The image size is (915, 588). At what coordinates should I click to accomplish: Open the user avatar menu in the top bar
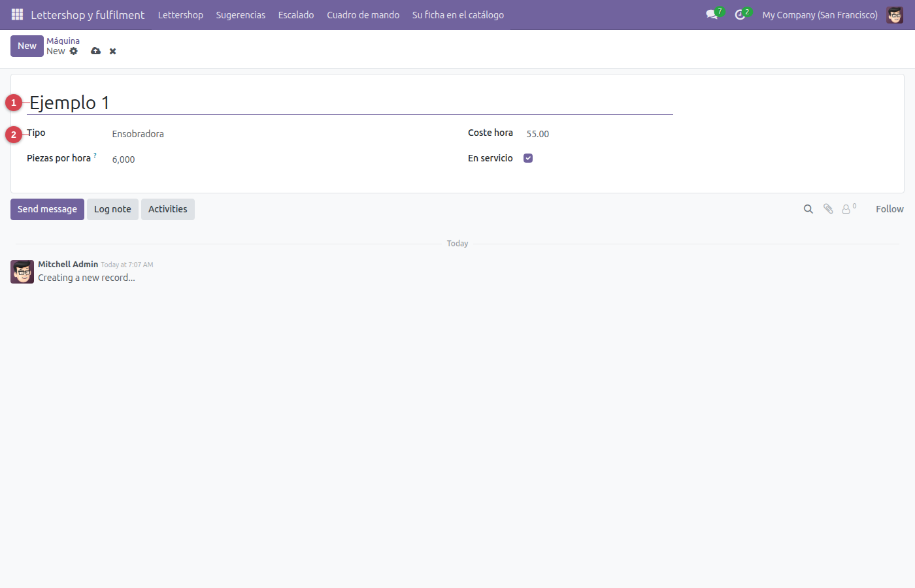click(895, 14)
